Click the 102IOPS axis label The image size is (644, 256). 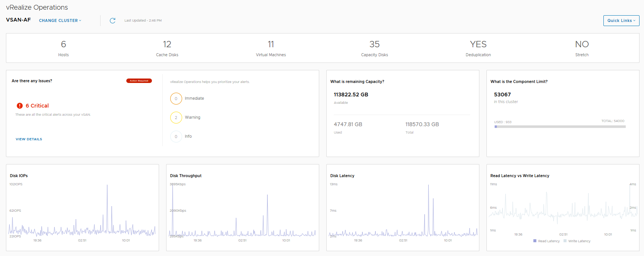coord(16,184)
